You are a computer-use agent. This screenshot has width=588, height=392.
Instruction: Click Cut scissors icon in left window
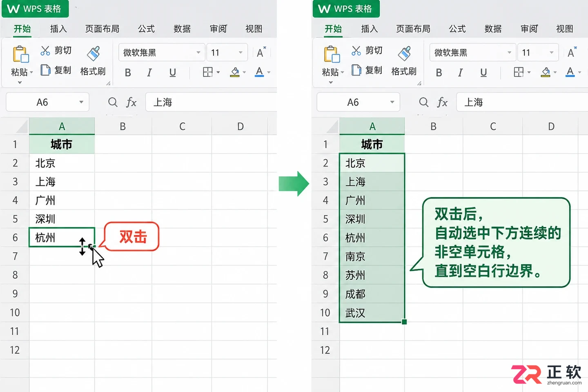pos(45,51)
